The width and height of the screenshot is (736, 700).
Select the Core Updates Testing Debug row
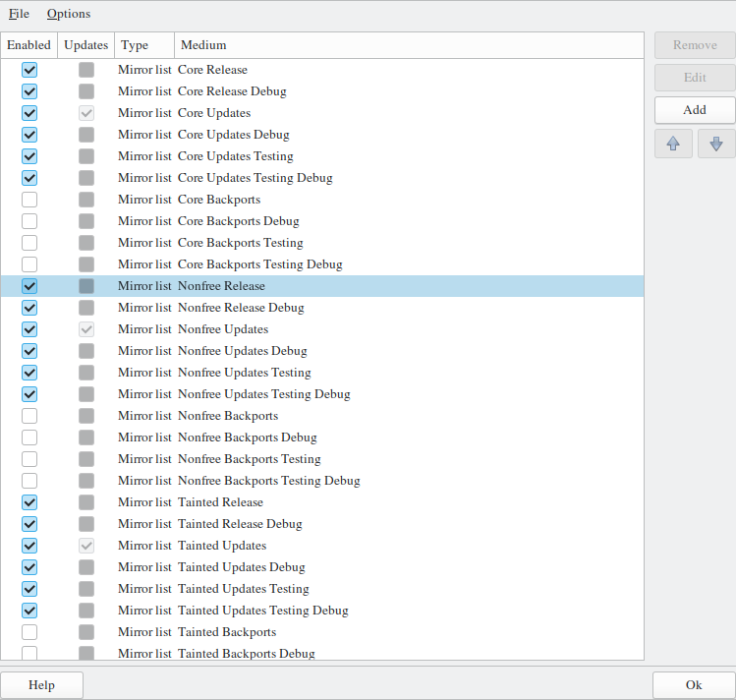(322, 178)
